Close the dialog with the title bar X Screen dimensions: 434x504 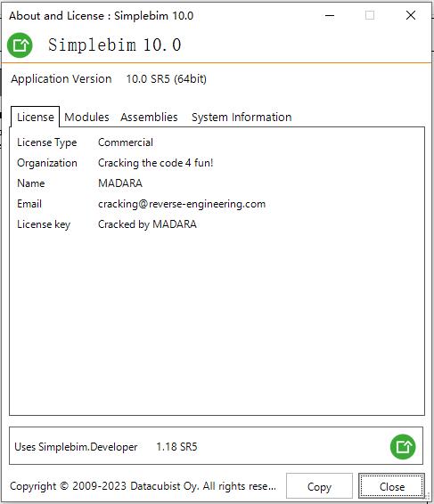(x=411, y=15)
